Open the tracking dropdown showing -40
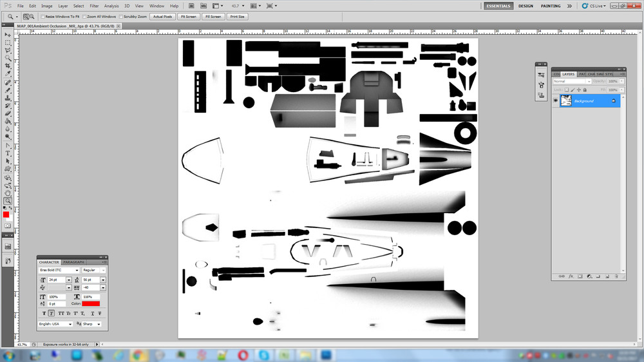Screen dimensions: 644x362 click(102, 288)
